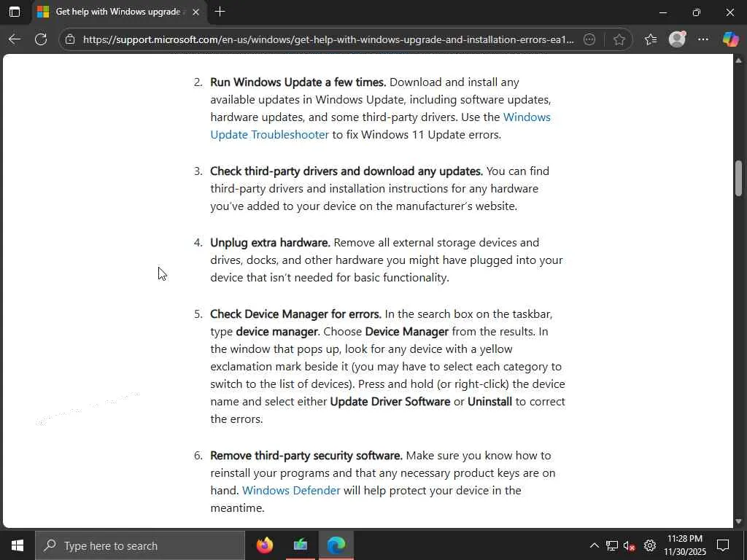The width and height of the screenshot is (747, 560).
Task: Open the green taskbar app next to Firefox
Action: pos(300,545)
